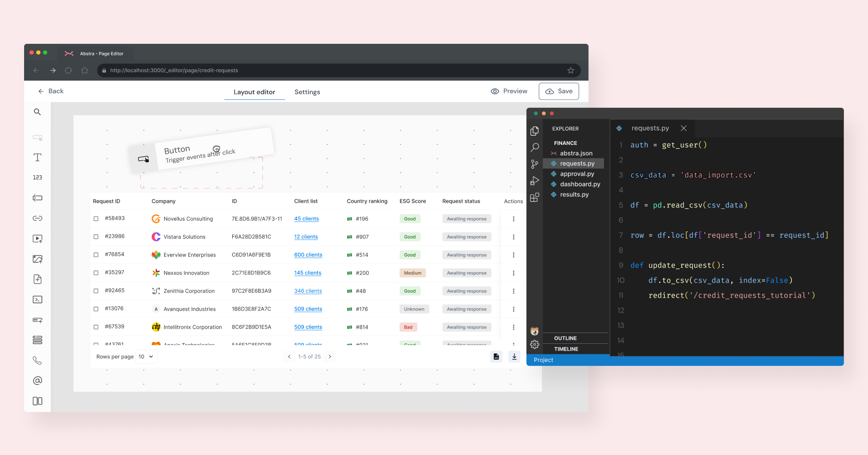Check the checkbox for request #58493

coord(95,218)
